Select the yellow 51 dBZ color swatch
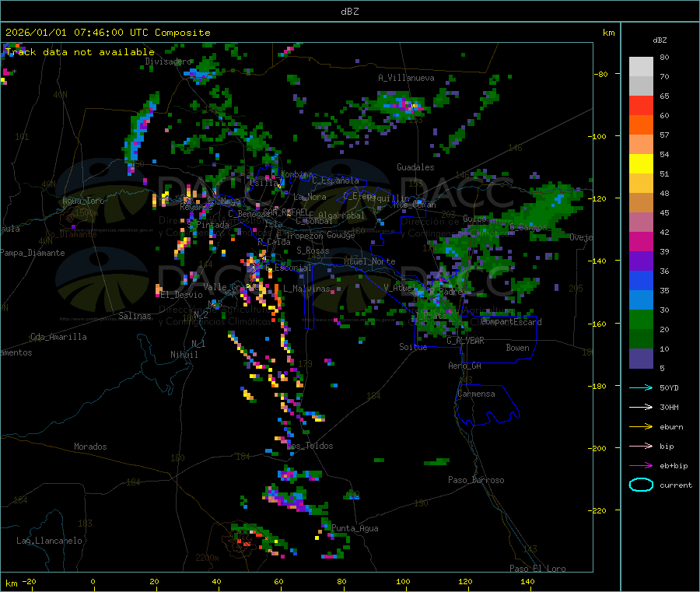Viewport: 700px width, 592px height. 641,164
